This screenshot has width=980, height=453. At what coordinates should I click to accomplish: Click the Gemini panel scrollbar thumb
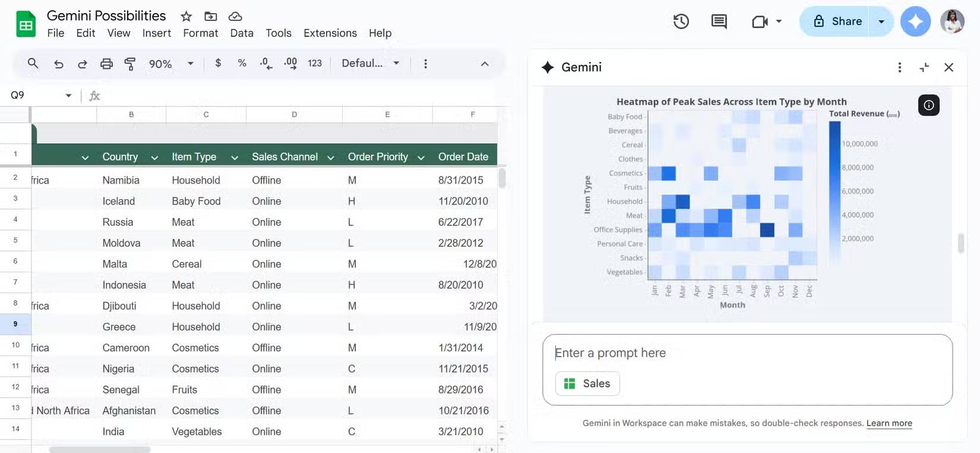point(960,243)
